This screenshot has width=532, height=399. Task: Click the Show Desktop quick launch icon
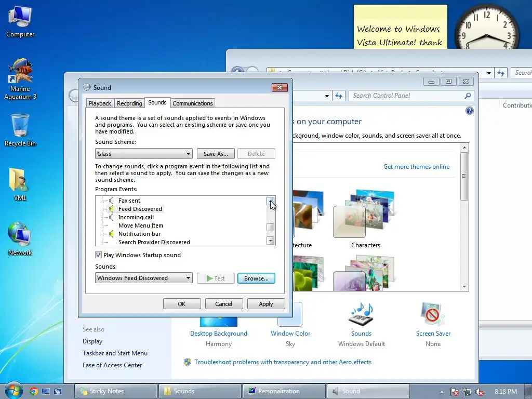[46, 391]
